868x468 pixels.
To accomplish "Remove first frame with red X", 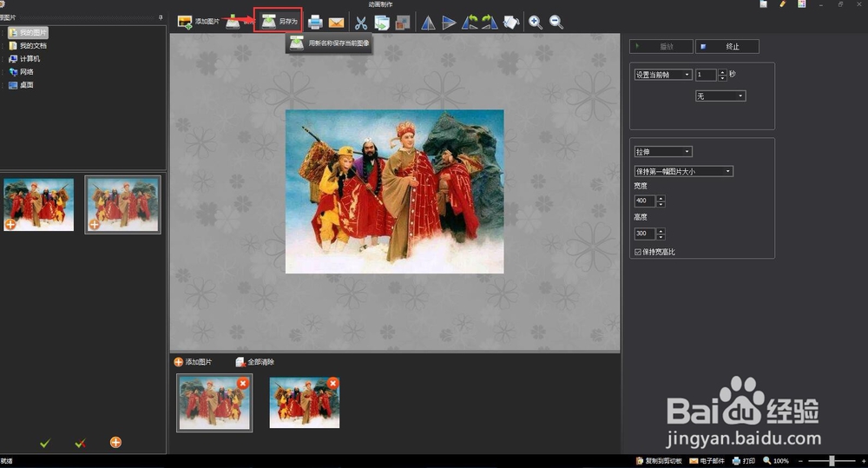I will coord(242,383).
